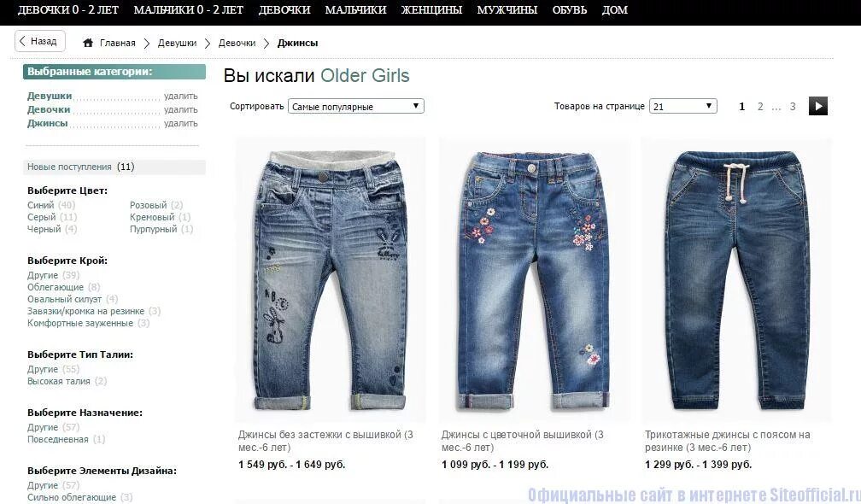The image size is (861, 504).
Task: Select Высокая талия waist filter
Action: [59, 381]
